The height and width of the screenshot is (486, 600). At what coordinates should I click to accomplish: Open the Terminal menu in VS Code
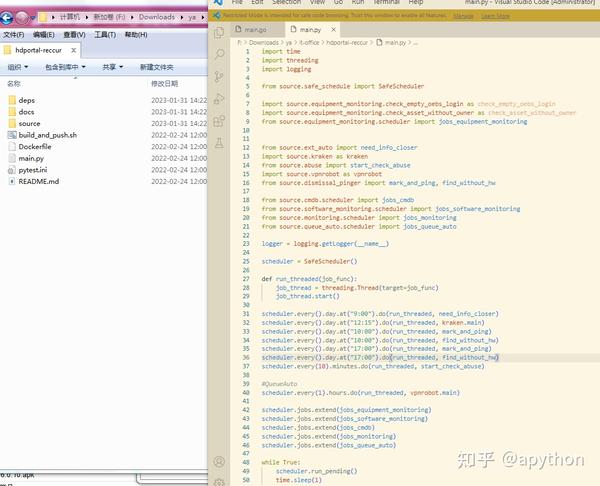click(x=386, y=2)
